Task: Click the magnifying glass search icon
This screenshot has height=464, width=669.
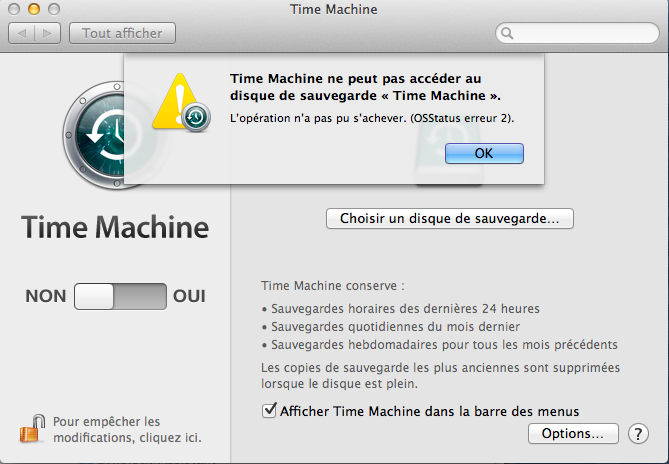Action: click(507, 33)
